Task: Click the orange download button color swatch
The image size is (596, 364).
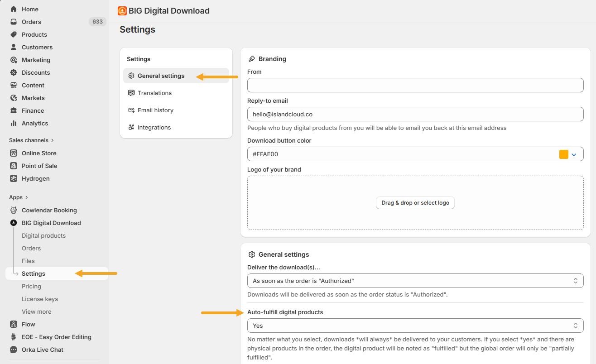Action: [x=563, y=154]
